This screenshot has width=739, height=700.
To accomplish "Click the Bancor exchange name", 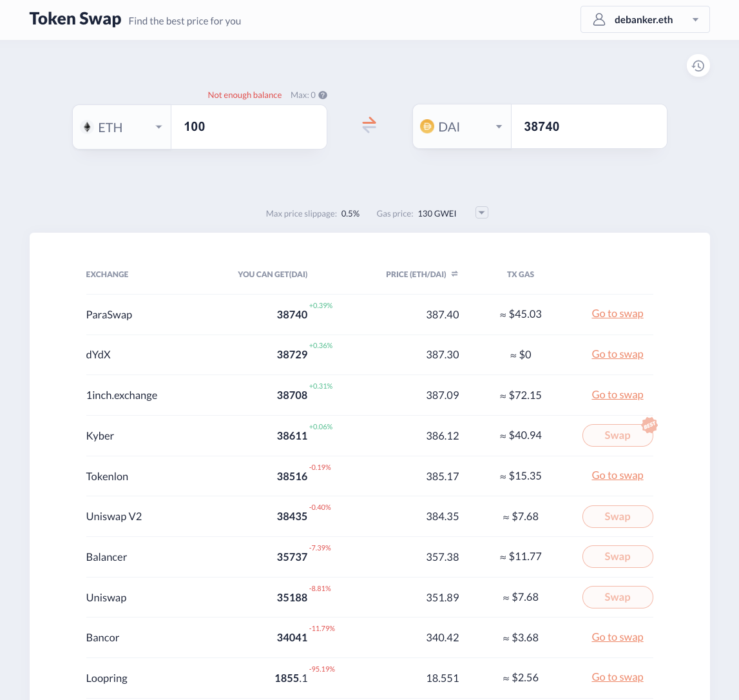I will pyautogui.click(x=102, y=637).
